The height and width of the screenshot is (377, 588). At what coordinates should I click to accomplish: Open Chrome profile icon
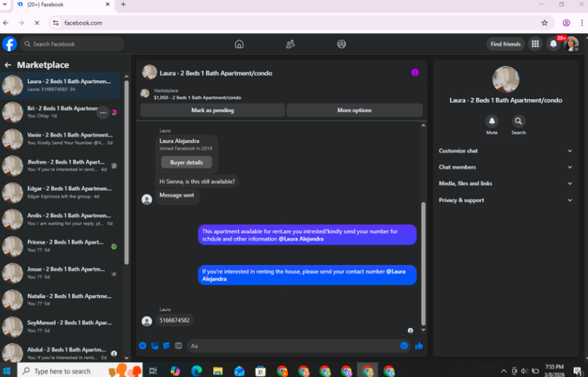(566, 23)
